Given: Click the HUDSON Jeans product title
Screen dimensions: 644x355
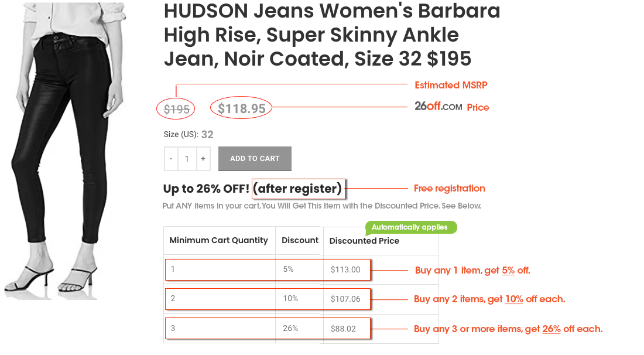Looking at the screenshot, I should (x=332, y=35).
